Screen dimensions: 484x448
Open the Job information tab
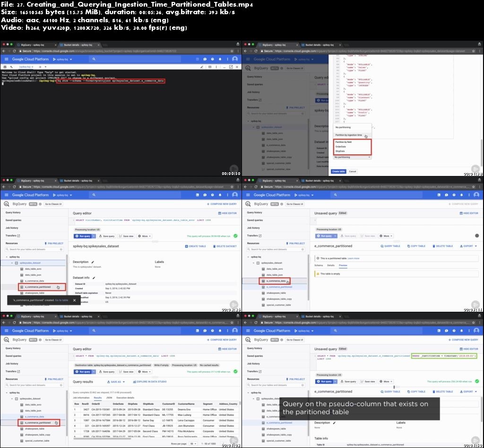point(81,398)
